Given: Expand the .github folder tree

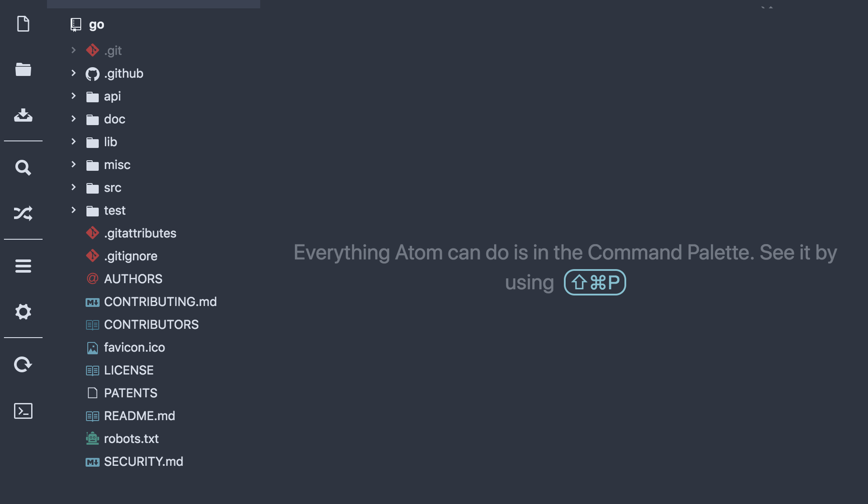Looking at the screenshot, I should [x=73, y=72].
